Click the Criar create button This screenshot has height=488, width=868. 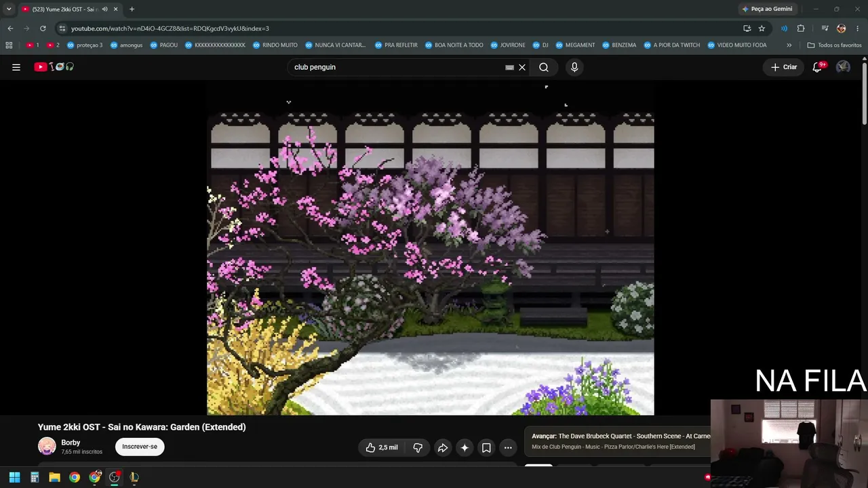[784, 67]
